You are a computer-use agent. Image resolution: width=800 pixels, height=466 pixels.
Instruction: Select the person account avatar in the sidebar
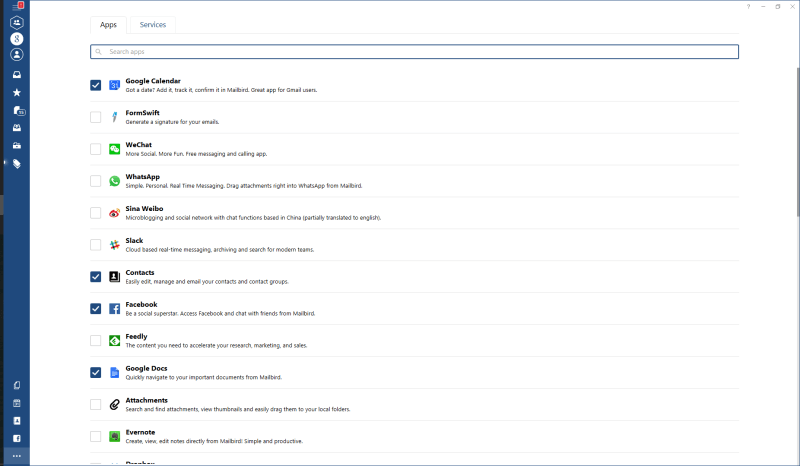point(17,55)
